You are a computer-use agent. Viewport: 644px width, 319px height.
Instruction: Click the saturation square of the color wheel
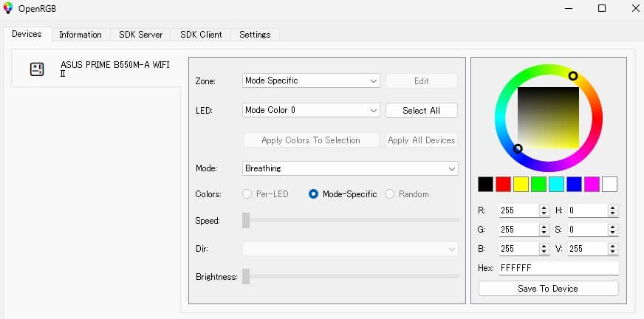(548, 118)
